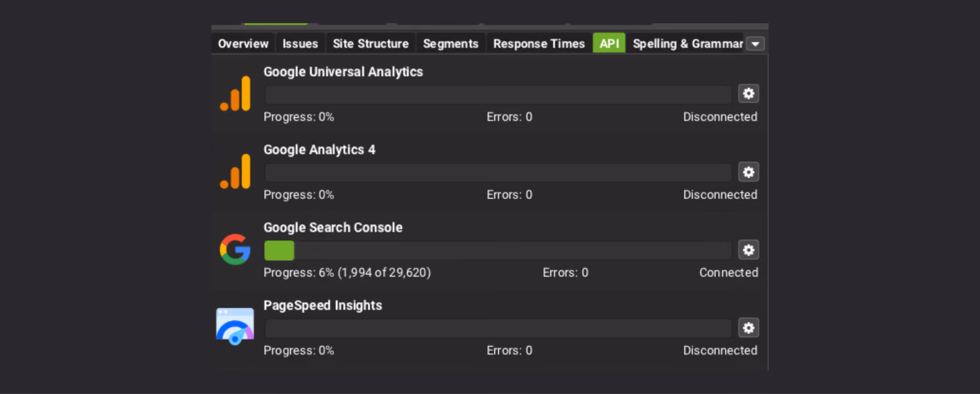
Task: Click the Google Universal Analytics logo icon
Action: click(x=235, y=93)
